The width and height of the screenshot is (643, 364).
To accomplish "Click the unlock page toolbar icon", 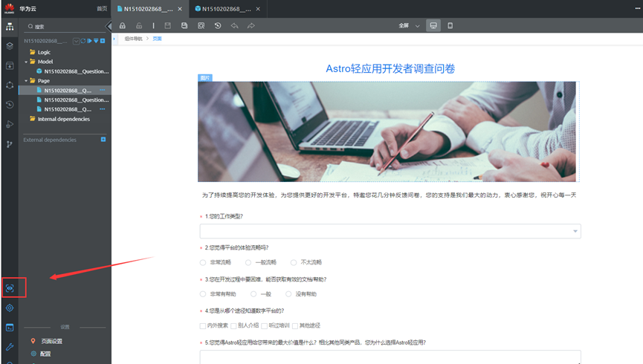I will 139,25.
